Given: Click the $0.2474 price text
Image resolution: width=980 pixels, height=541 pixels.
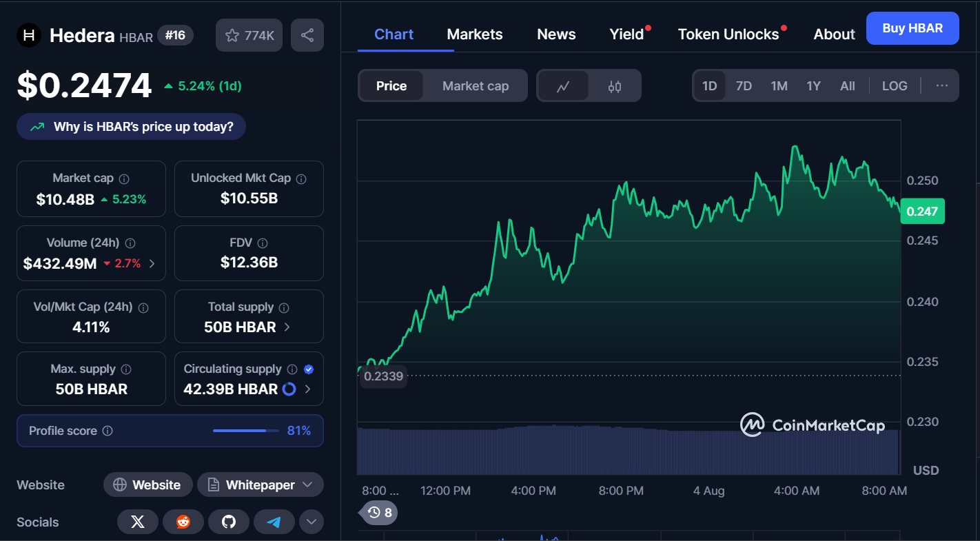Looking at the screenshot, I should pos(84,86).
